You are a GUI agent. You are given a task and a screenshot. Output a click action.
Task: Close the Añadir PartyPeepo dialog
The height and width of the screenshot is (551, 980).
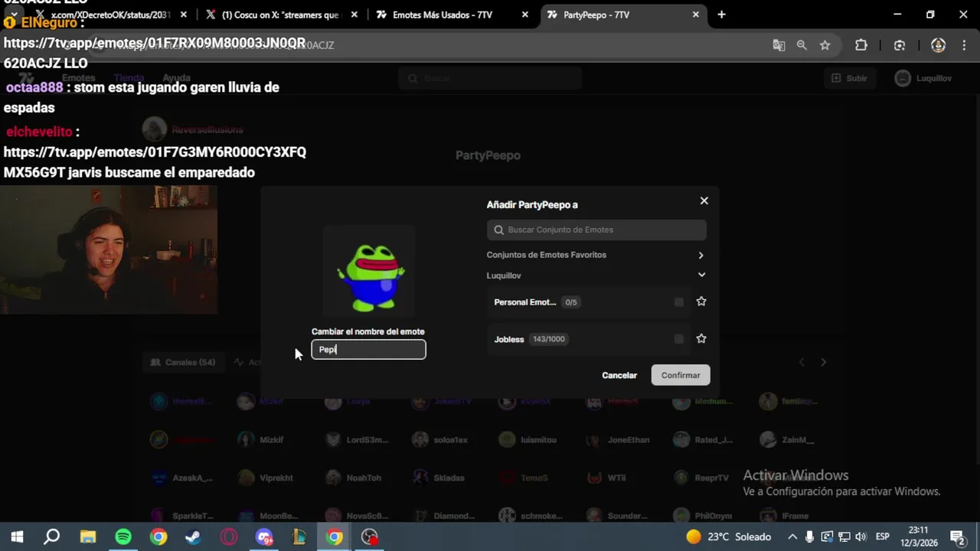pos(704,201)
